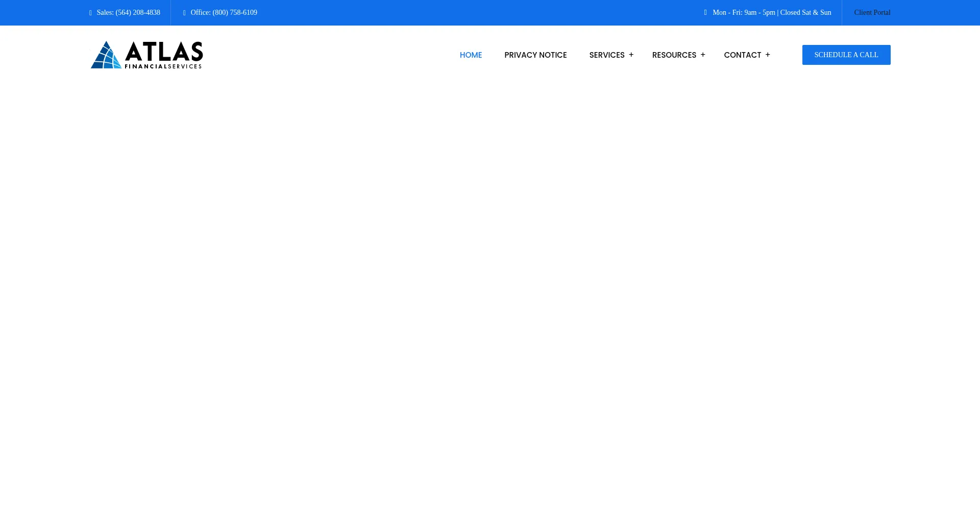This screenshot has height=507, width=980.
Task: Open the Services dropdown menu label
Action: (606, 55)
